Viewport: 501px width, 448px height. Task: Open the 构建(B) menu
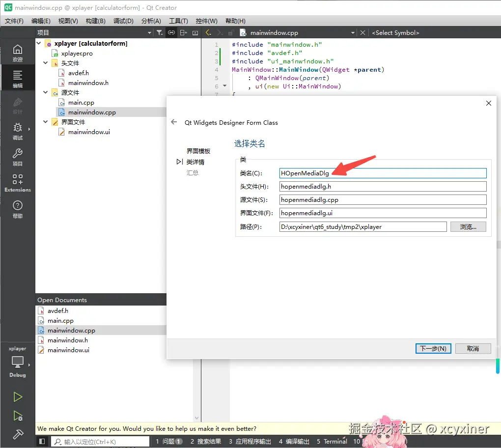click(96, 21)
